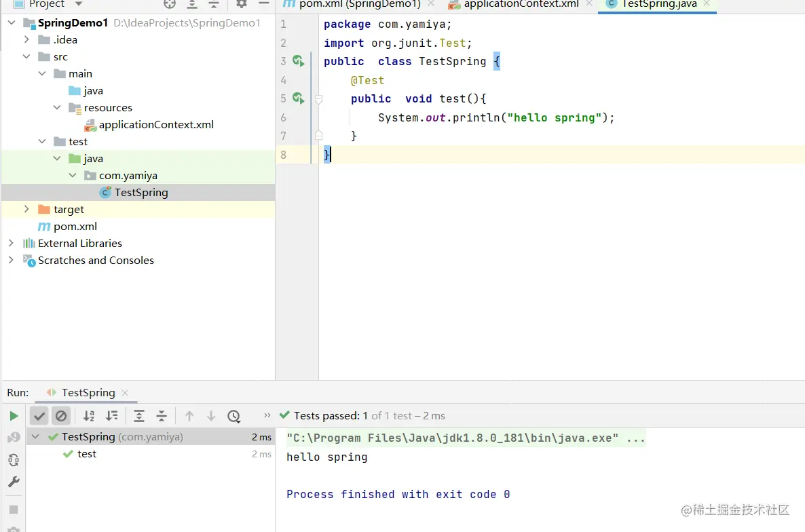The width and height of the screenshot is (805, 532).
Task: Collapse the SpringDemo1 project root
Action: [12, 22]
